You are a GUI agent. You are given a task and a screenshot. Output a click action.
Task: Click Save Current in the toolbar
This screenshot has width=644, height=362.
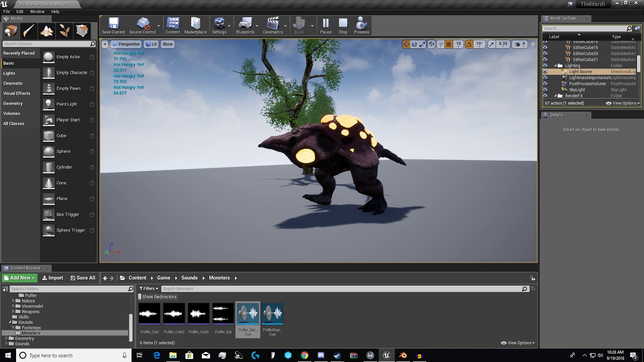coord(113,26)
